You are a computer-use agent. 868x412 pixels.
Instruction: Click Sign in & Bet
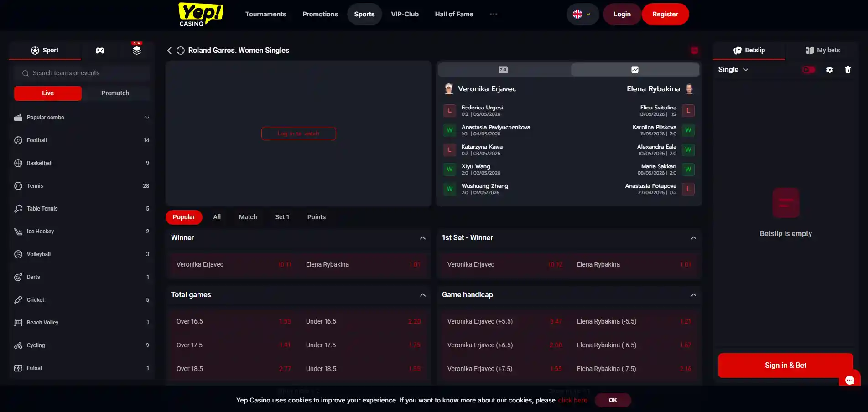(x=785, y=366)
